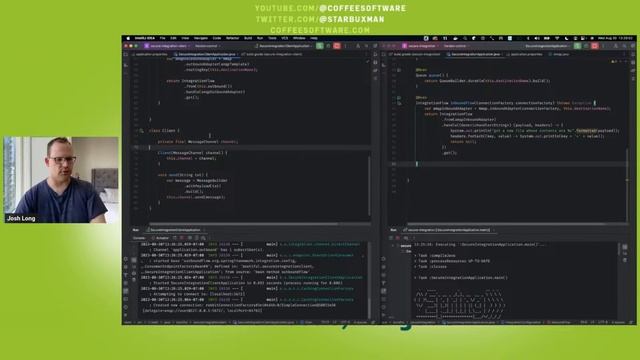Click red Stop button in right window
Screen dimensions: 640x360
tap(595, 46)
